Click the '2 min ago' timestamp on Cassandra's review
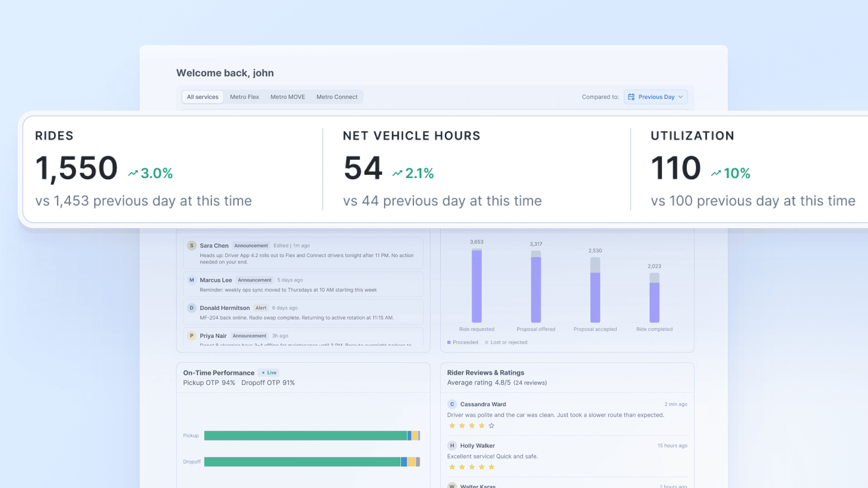Viewport: 868px width, 488px height. [676, 404]
